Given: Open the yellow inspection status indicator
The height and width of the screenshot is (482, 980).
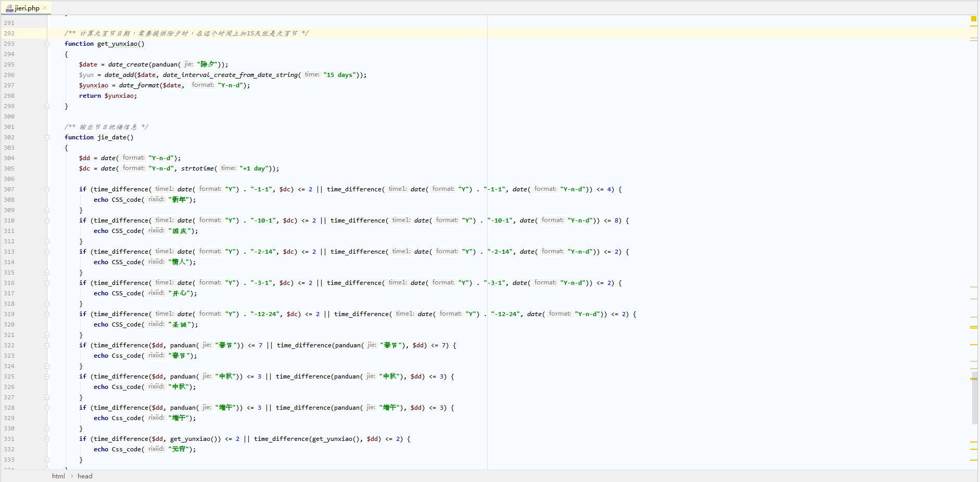Looking at the screenshot, I should click(x=973, y=19).
